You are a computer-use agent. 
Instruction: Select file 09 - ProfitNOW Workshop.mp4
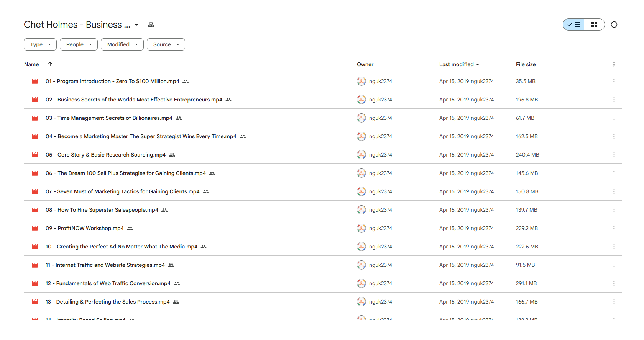pyautogui.click(x=85, y=228)
